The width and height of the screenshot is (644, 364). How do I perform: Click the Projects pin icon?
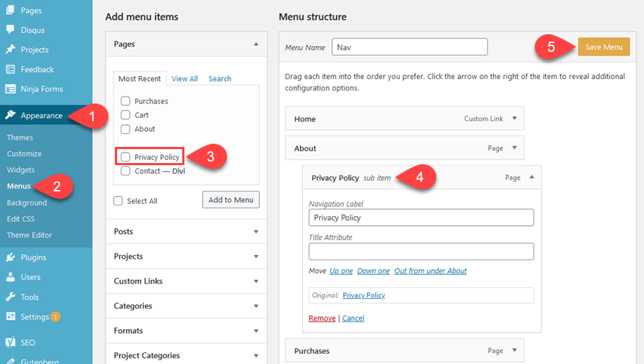10,50
